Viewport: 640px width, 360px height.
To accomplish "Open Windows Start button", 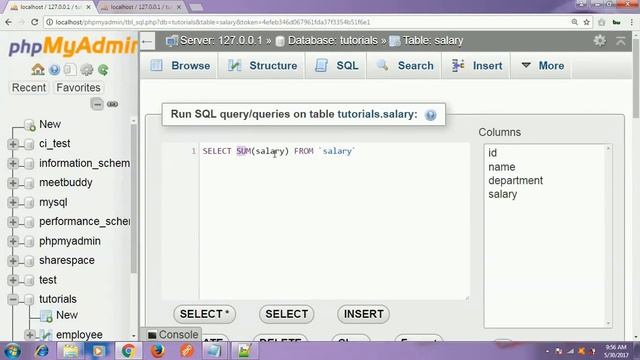I will click(x=13, y=351).
